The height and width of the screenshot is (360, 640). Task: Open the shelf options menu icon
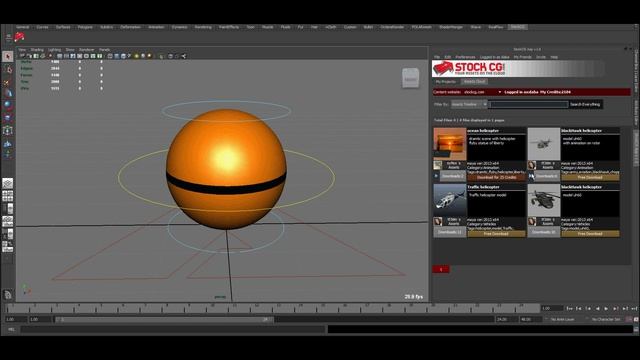click(8, 38)
